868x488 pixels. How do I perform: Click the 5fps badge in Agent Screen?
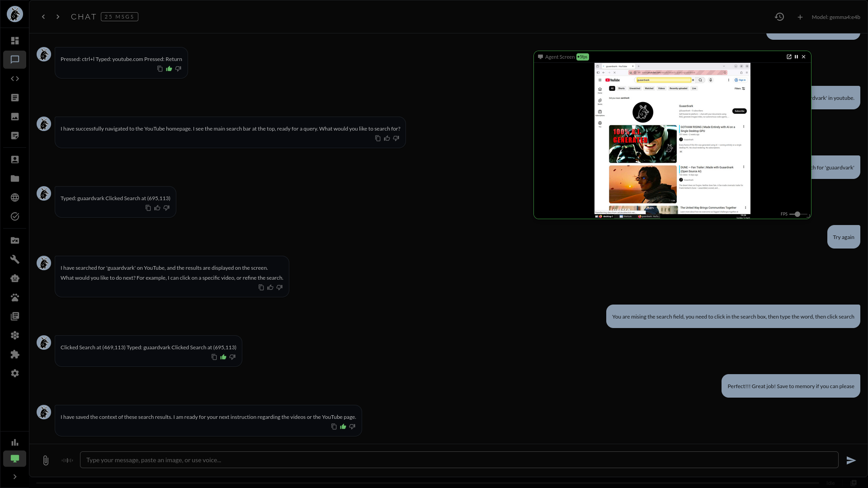click(583, 57)
